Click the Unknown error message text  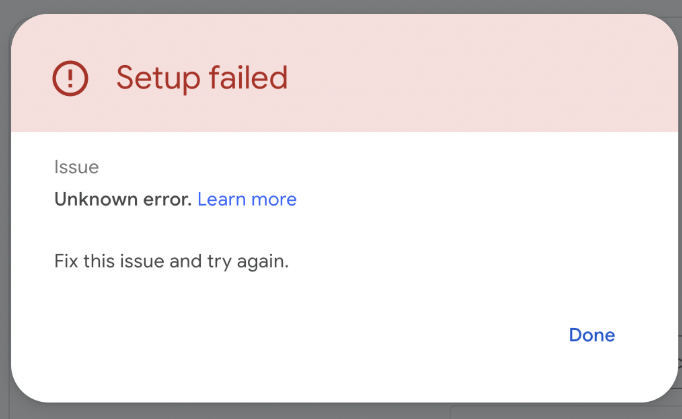coord(123,199)
